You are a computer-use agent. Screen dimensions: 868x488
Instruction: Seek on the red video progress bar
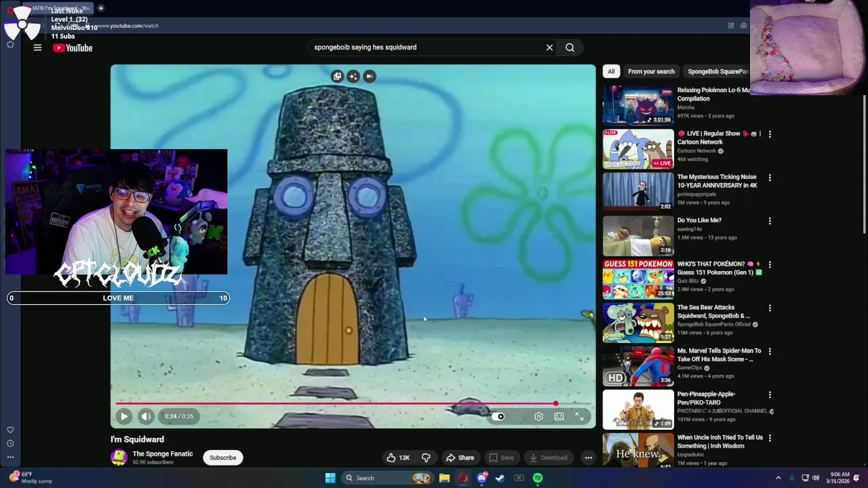click(353, 404)
